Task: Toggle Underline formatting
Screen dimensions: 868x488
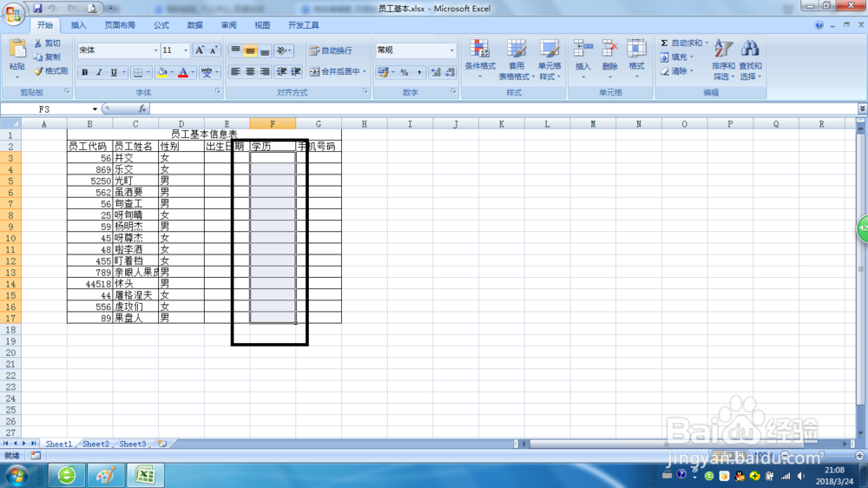Action: (x=114, y=72)
